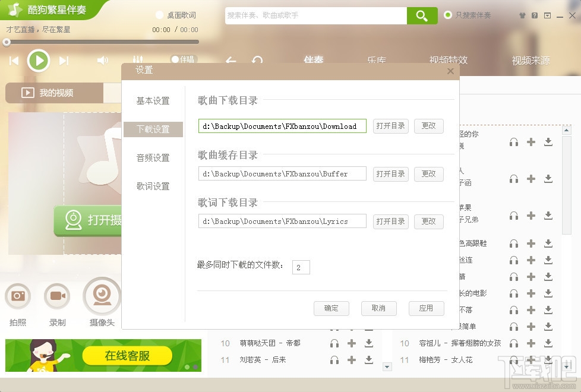Enable the 只搜索伴奏 option
The image size is (581, 392).
click(x=447, y=15)
